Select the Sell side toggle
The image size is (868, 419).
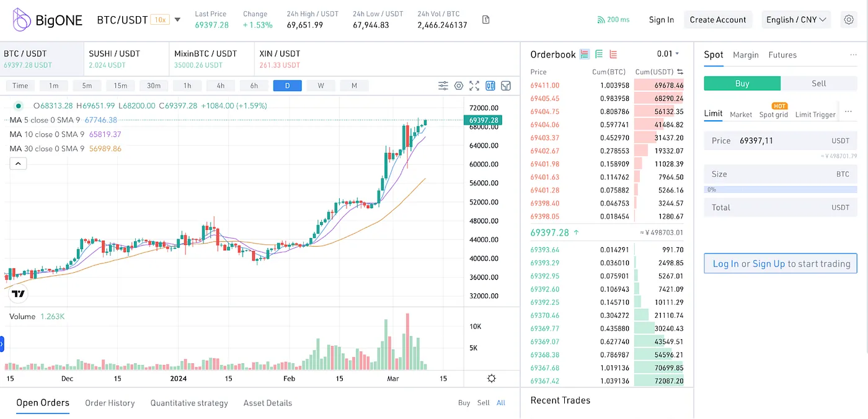point(819,84)
